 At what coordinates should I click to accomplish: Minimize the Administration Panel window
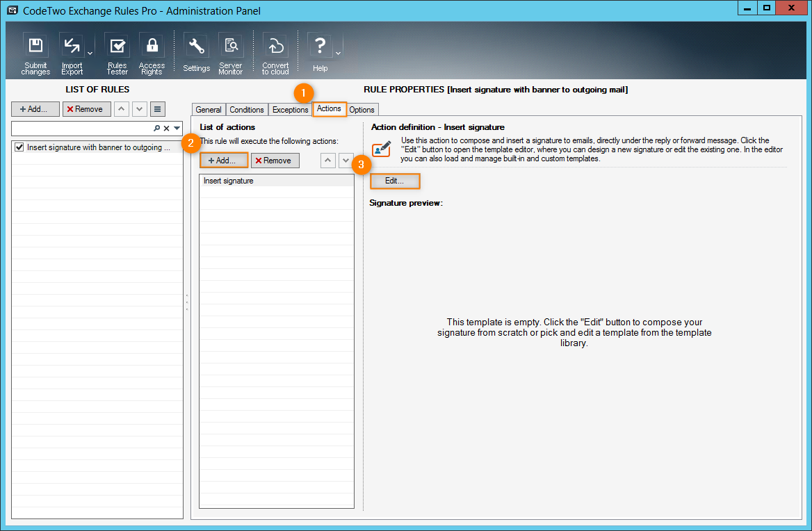(x=747, y=8)
